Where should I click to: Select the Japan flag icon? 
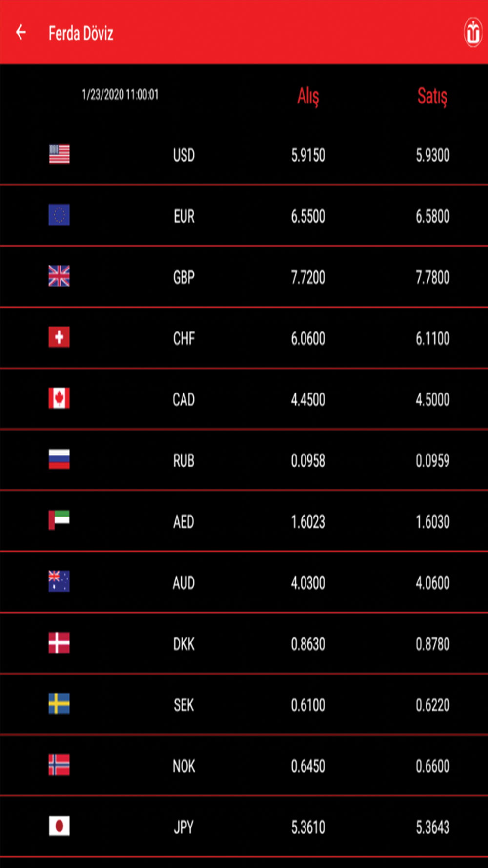(59, 826)
